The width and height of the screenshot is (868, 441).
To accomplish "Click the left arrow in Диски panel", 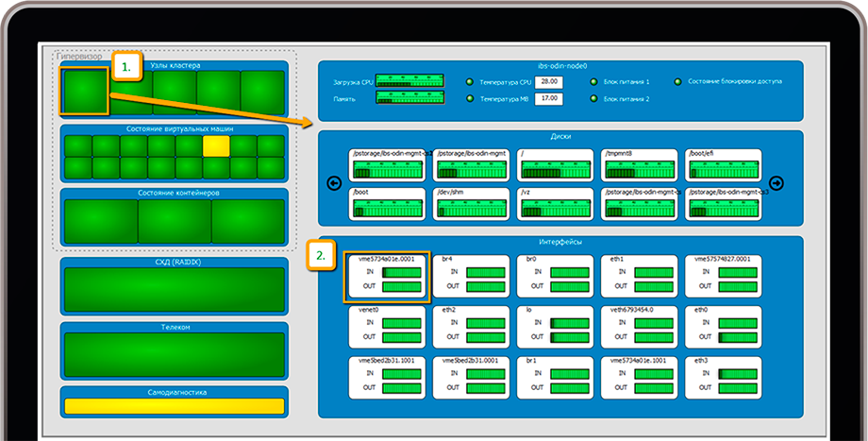I will pos(333,183).
